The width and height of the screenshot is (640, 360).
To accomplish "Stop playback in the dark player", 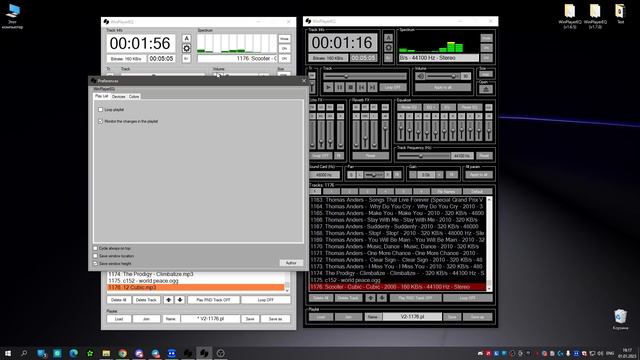I will (x=350, y=87).
